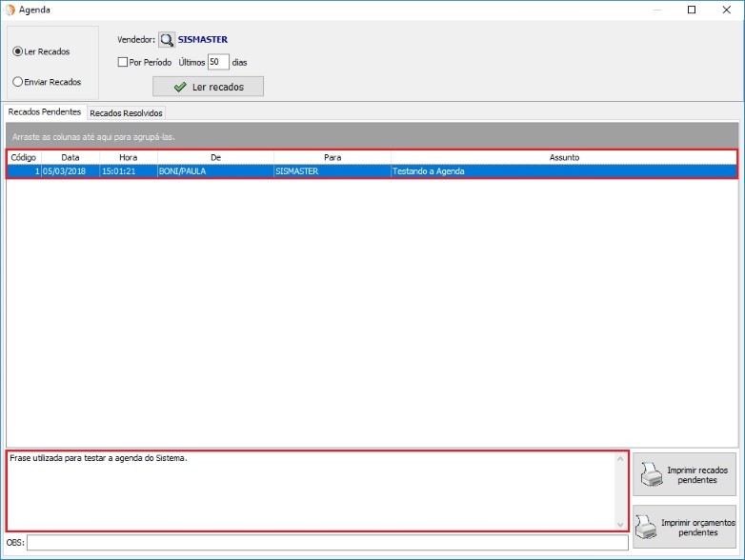Select the Enviar Recados radio option
This screenshot has width=745, height=560.
click(x=18, y=82)
